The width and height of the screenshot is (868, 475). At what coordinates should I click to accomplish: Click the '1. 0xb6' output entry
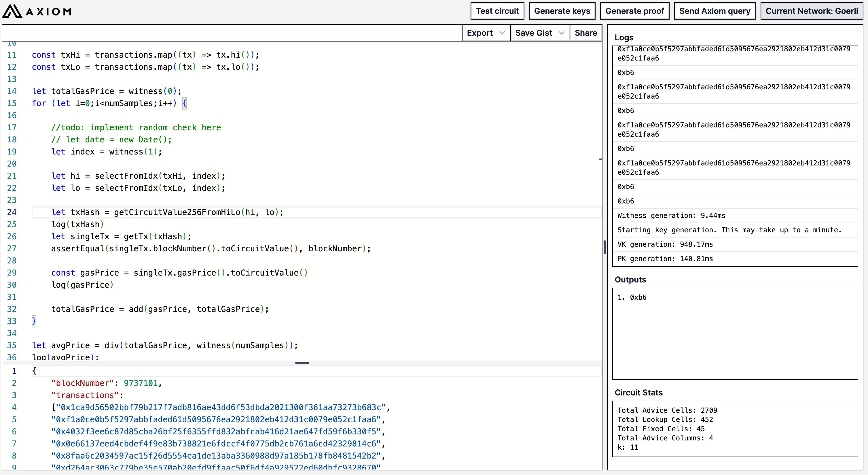point(632,297)
